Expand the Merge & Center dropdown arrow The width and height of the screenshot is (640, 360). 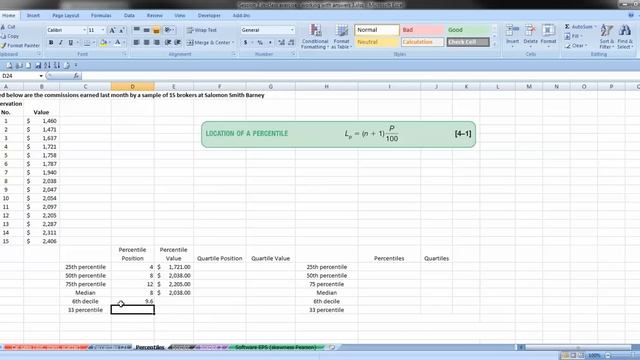(x=233, y=42)
